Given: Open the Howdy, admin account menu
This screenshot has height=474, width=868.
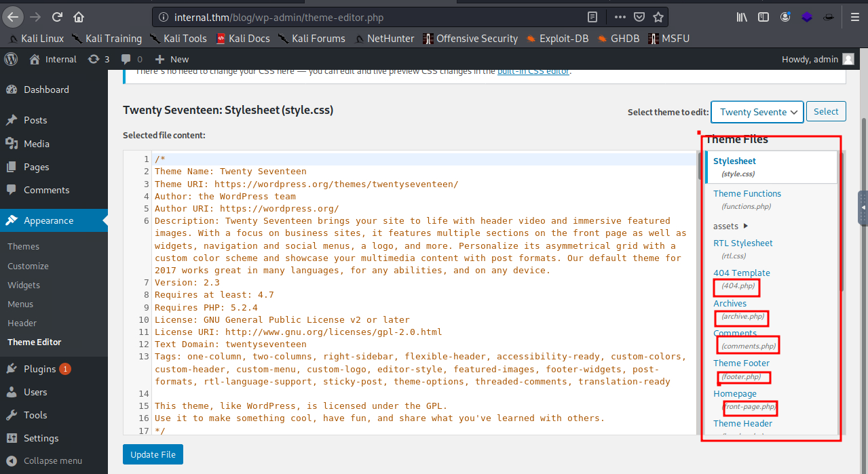Looking at the screenshot, I should (x=818, y=59).
